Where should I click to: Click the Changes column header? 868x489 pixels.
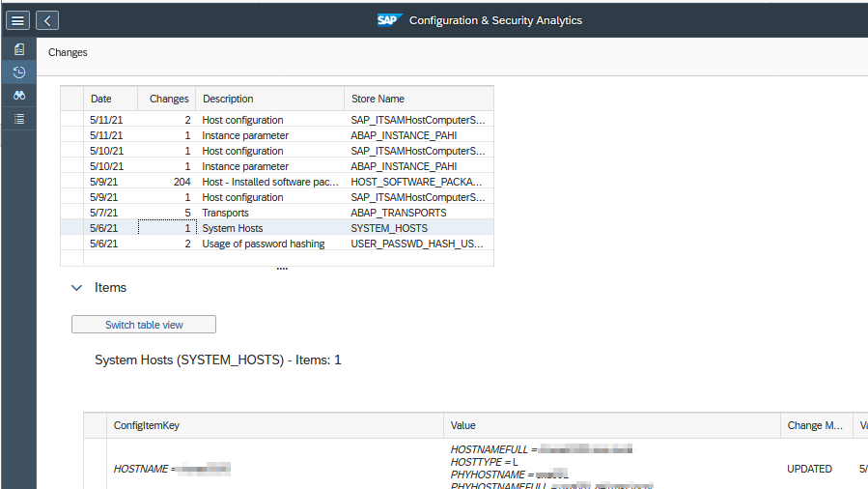point(169,99)
